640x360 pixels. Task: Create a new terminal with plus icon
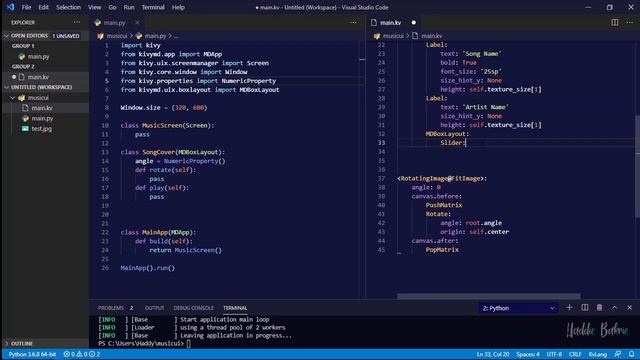pos(569,308)
